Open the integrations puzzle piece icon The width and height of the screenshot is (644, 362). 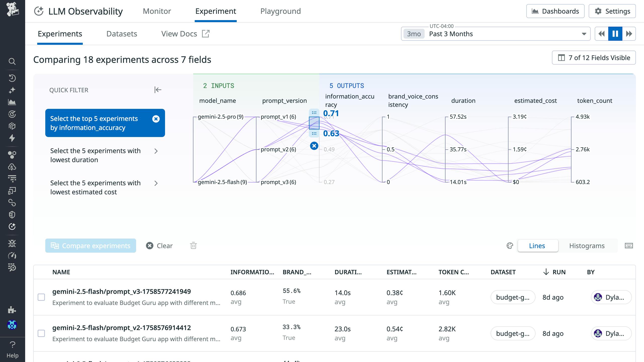12,310
